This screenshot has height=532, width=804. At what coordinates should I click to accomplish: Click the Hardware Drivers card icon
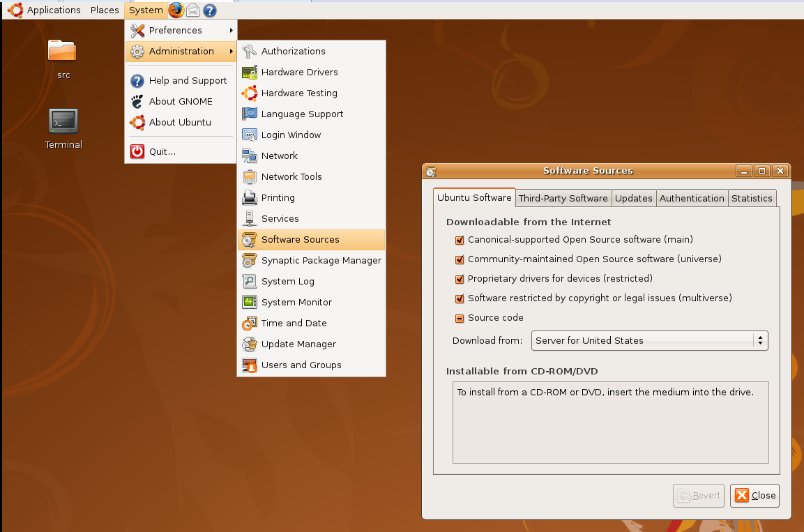[249, 73]
